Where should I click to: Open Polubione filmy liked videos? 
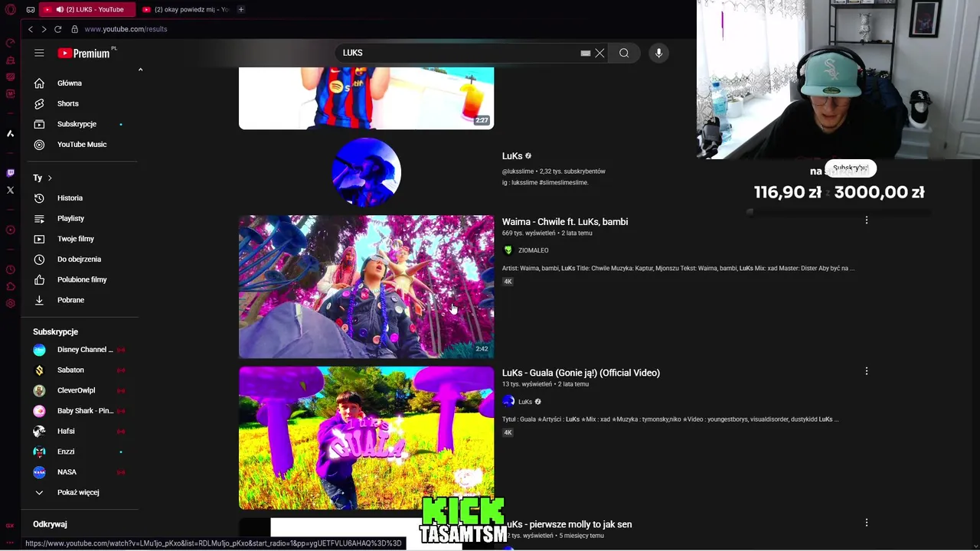pyautogui.click(x=81, y=279)
